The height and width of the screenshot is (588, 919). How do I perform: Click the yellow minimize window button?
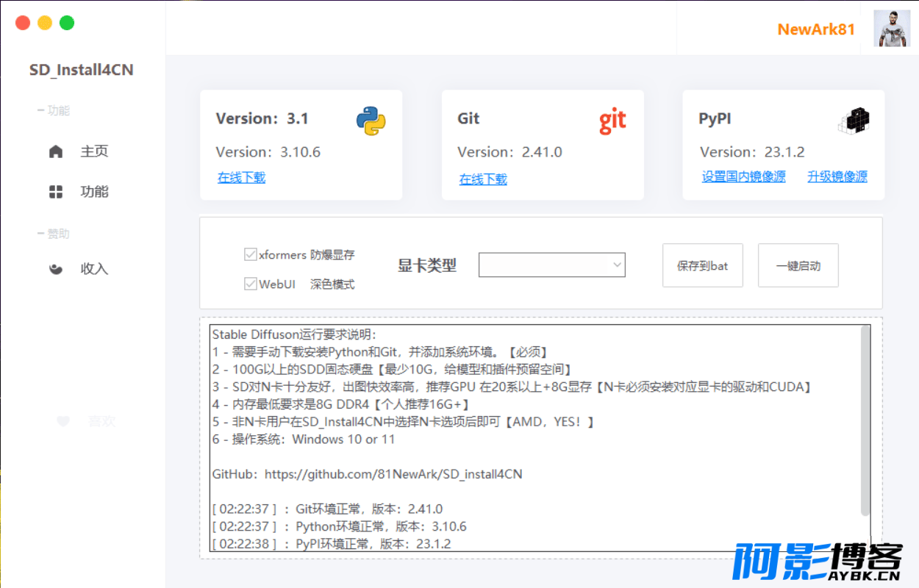pos(45,23)
